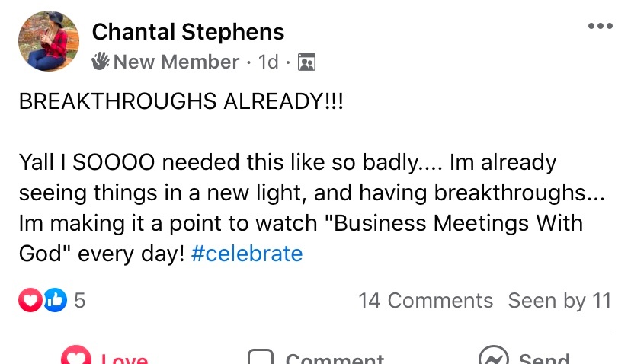Open the 14 Comments link

(425, 301)
